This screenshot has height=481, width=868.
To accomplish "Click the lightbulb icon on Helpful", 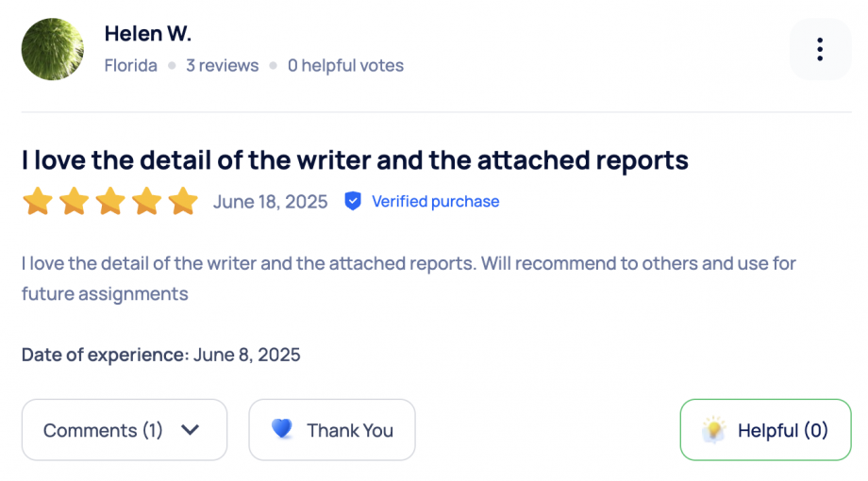I will 714,430.
